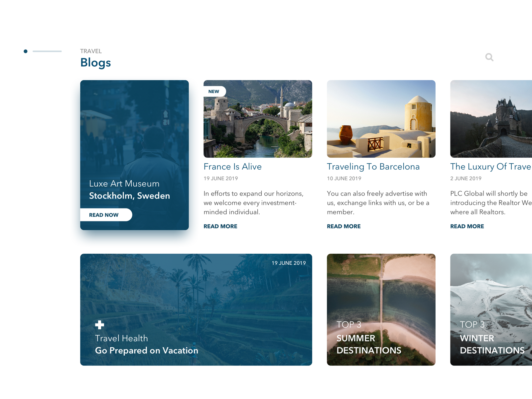The image size is (532, 399).
Task: Click READ MORE under The Luxury Of Travel
Action: (467, 226)
